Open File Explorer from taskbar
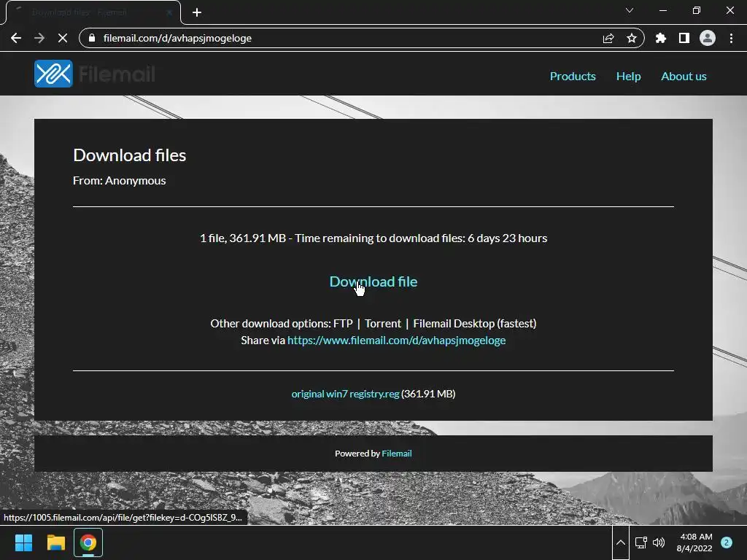The image size is (747, 560). 55,542
